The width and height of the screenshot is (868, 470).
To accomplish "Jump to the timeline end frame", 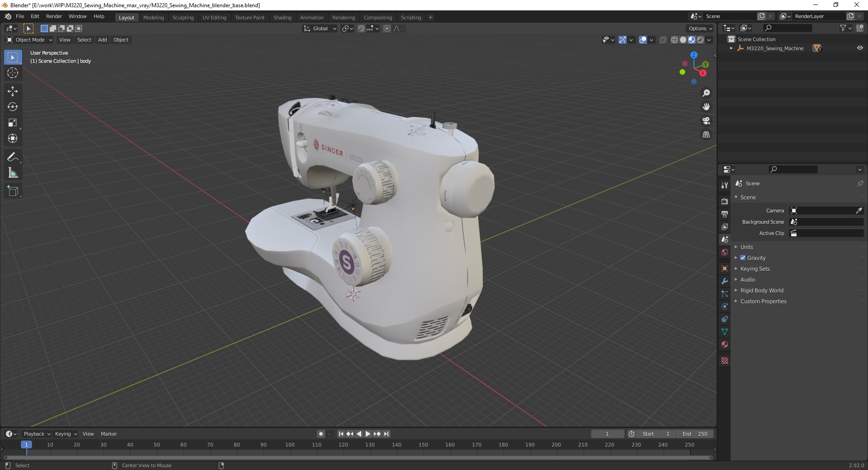I will pyautogui.click(x=386, y=434).
